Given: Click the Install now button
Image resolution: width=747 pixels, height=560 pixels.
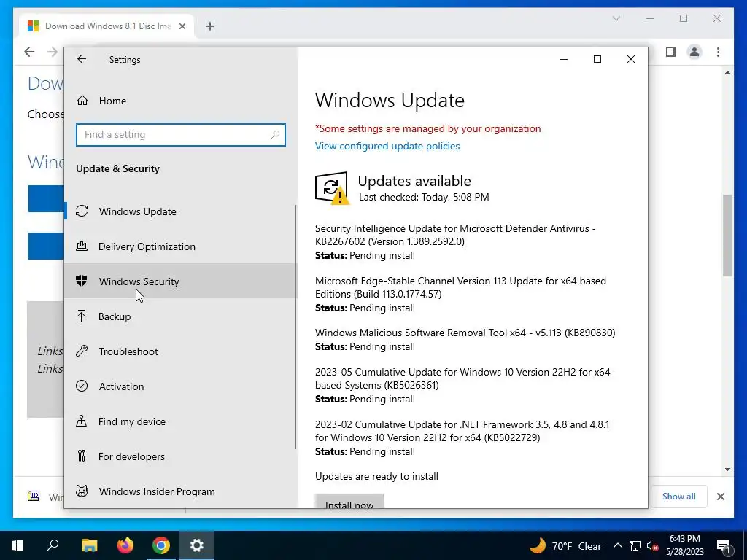Looking at the screenshot, I should coord(349,502).
